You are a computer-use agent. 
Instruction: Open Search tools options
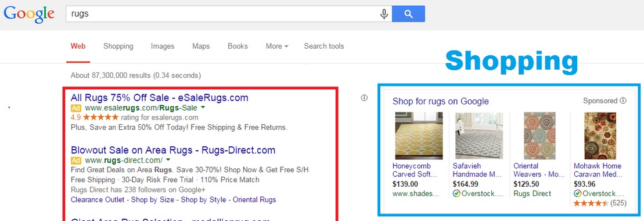pyautogui.click(x=324, y=46)
